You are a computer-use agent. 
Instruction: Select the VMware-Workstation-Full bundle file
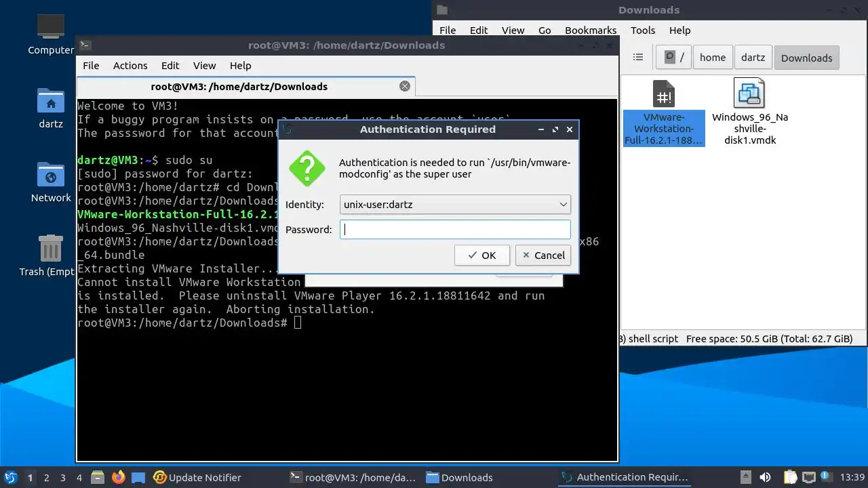point(664,113)
